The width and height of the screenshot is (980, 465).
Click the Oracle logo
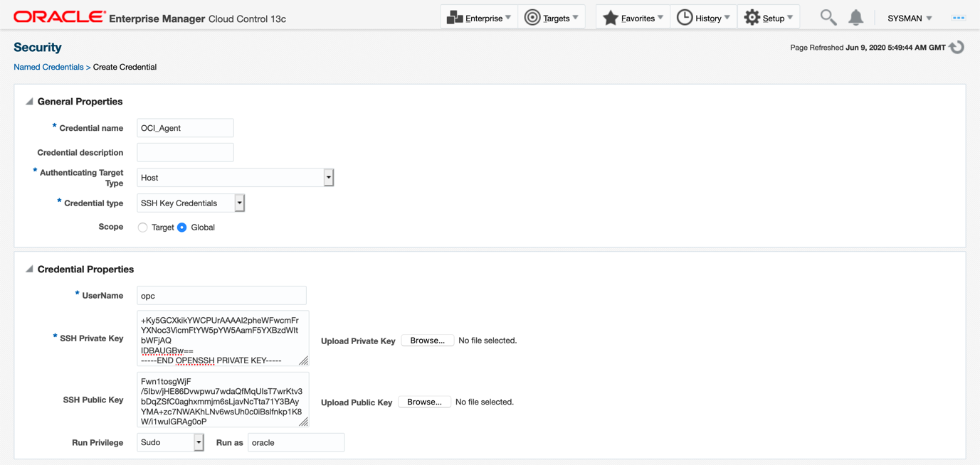click(60, 17)
